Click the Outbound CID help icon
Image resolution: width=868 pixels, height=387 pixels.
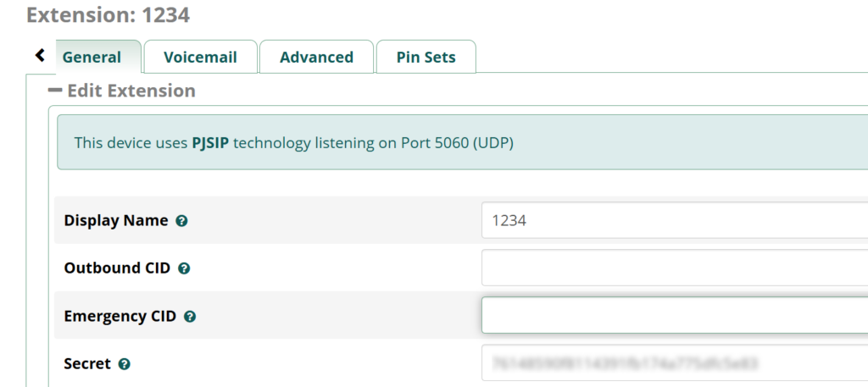tap(184, 268)
